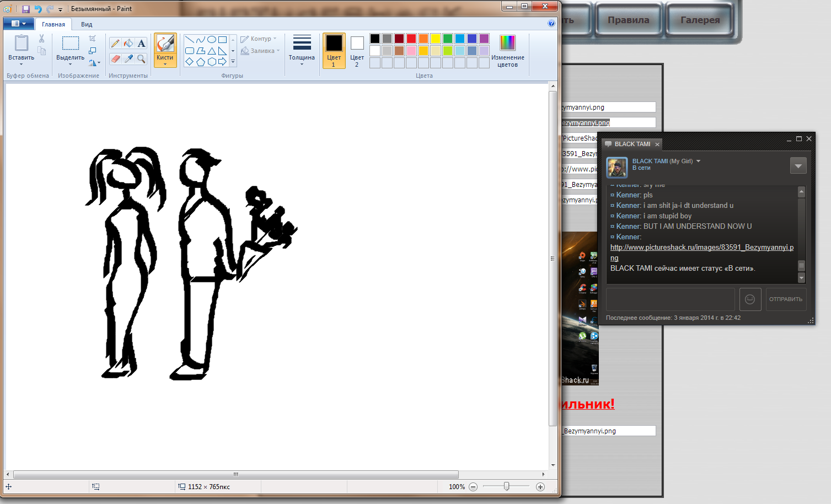Choose the Diamond shape
Image resolution: width=831 pixels, height=504 pixels.
click(x=189, y=62)
